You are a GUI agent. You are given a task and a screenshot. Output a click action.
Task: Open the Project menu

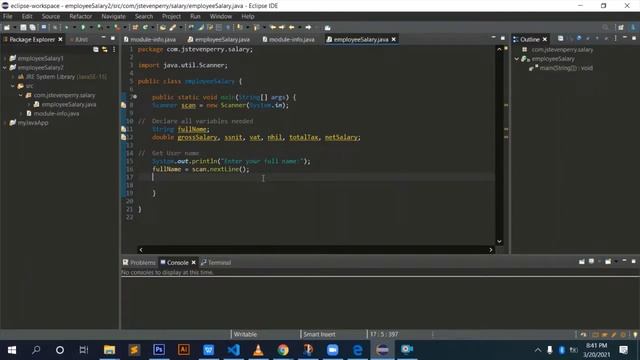point(171,16)
